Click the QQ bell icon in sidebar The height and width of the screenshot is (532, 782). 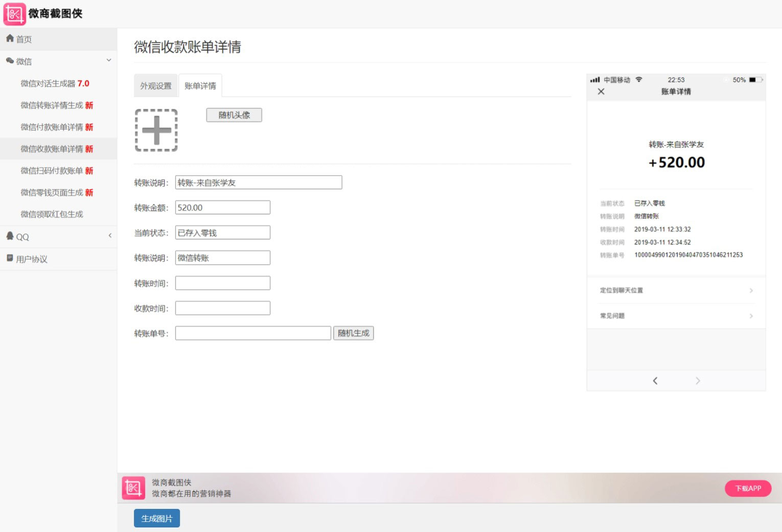pos(10,236)
